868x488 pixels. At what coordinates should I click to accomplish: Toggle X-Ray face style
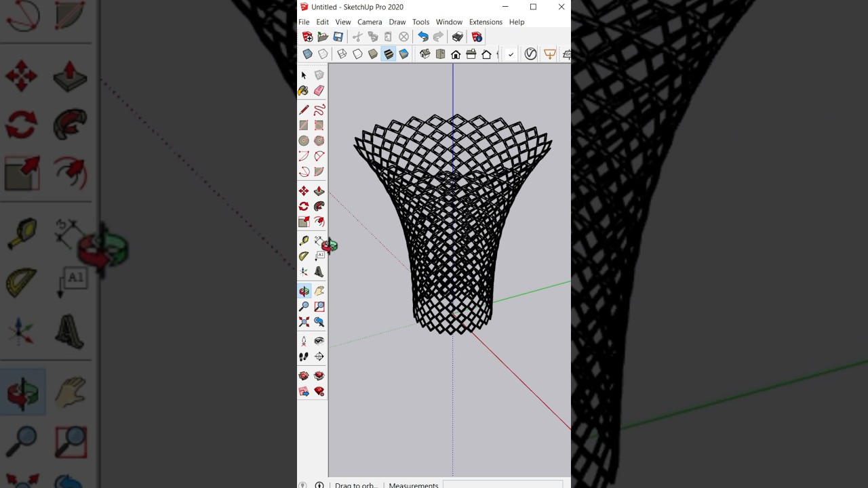(308, 54)
